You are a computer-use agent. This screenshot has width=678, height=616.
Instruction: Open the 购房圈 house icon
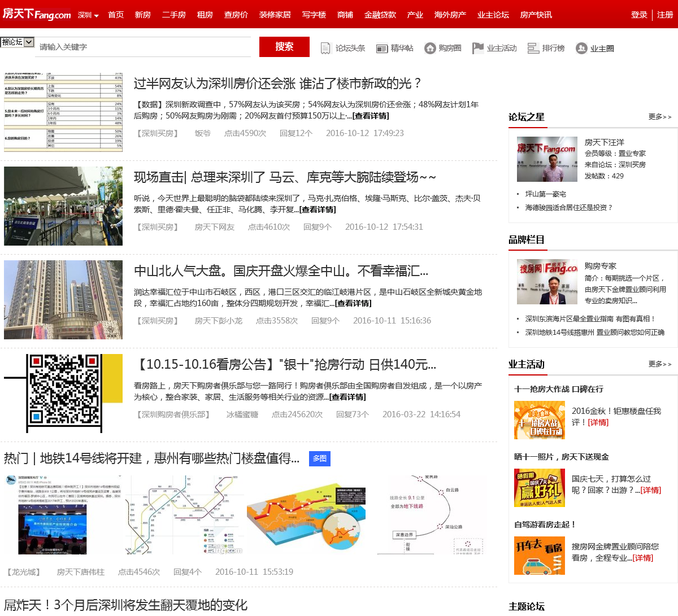coord(431,48)
